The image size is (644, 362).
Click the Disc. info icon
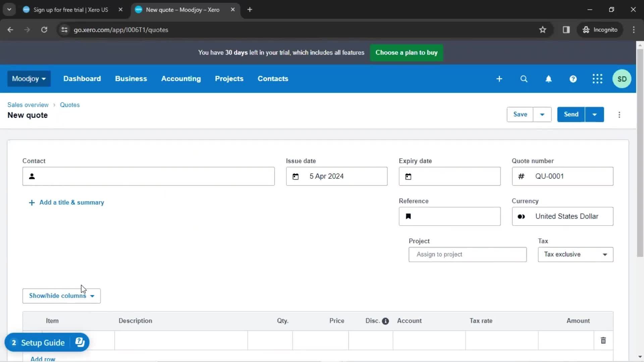tap(385, 321)
